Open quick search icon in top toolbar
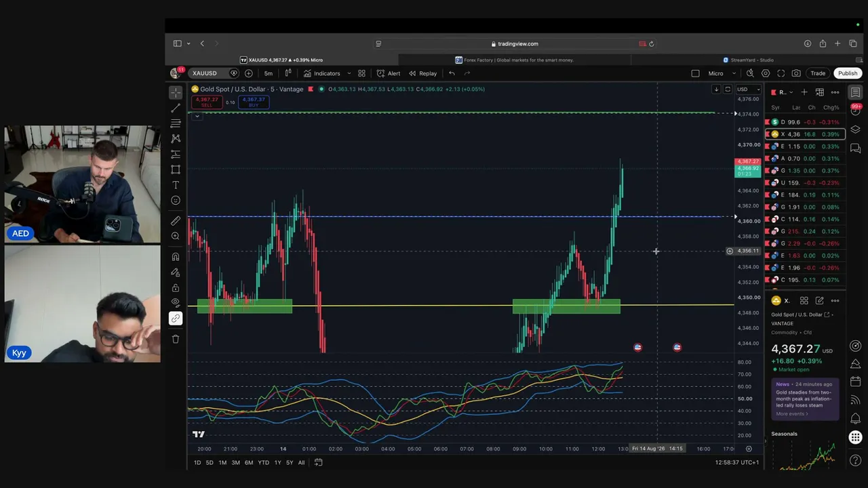 pyautogui.click(x=750, y=73)
